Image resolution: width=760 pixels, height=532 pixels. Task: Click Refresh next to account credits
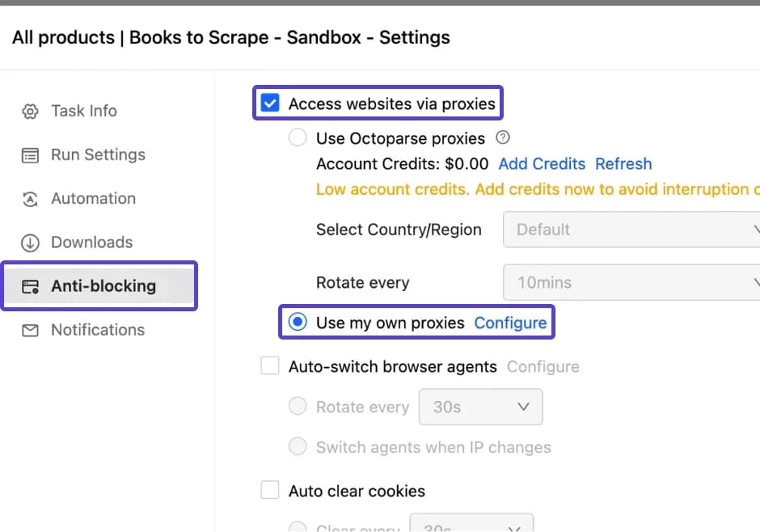[x=623, y=164]
